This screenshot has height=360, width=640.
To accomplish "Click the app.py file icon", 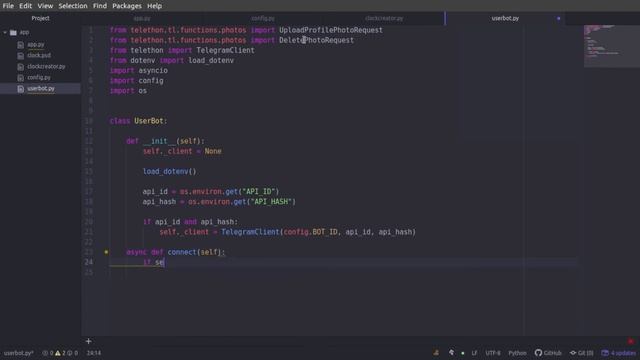I will click(x=21, y=45).
